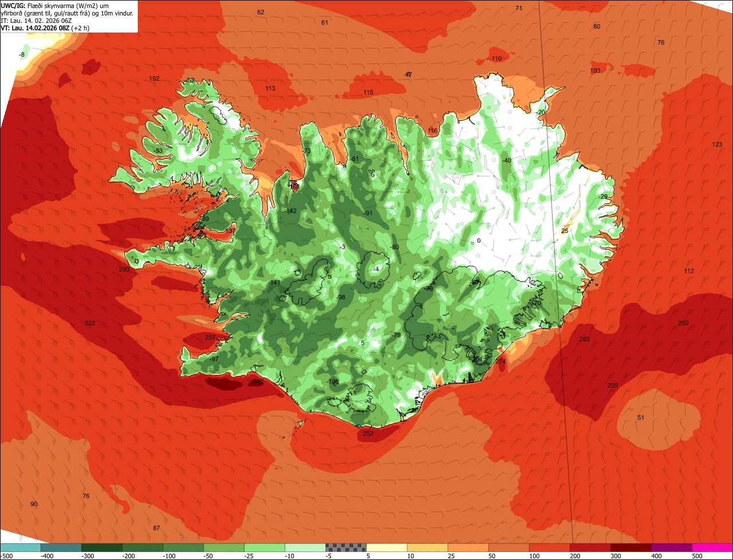The image size is (733, 560).
Task: Select the 250 value in the eastern sea
Action: [x=683, y=323]
